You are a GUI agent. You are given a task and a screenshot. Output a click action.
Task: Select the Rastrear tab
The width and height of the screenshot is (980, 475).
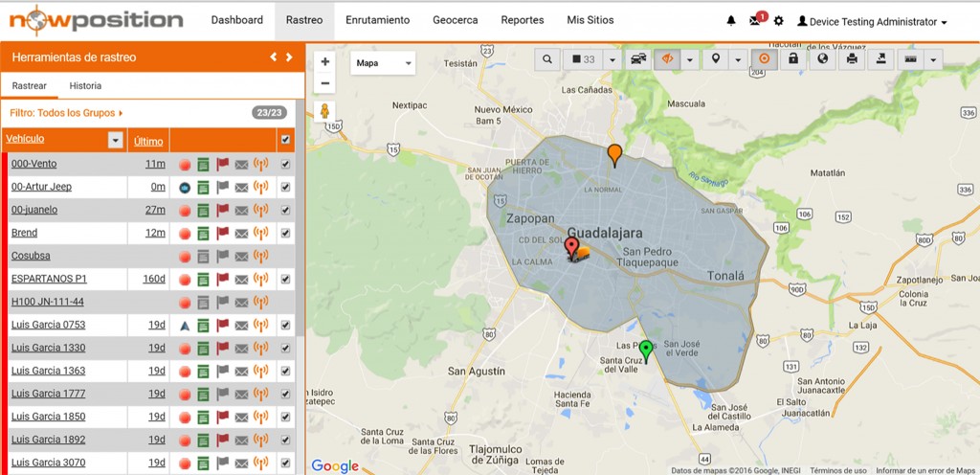(30, 85)
